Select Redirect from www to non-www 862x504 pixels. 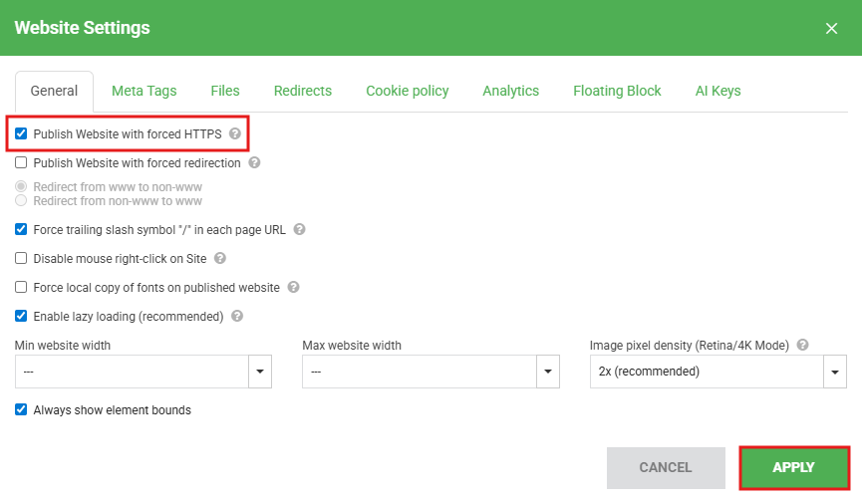point(22,187)
